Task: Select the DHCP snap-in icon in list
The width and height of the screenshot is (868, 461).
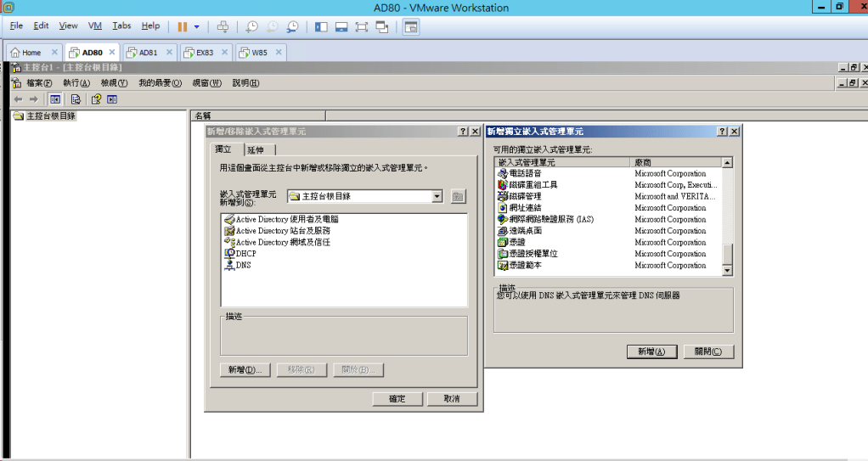Action: (228, 254)
